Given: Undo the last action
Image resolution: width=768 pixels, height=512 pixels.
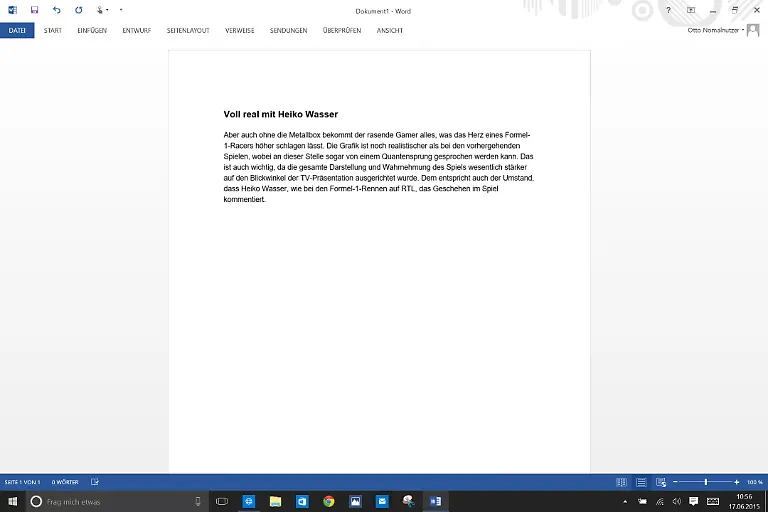Looking at the screenshot, I should 56,10.
